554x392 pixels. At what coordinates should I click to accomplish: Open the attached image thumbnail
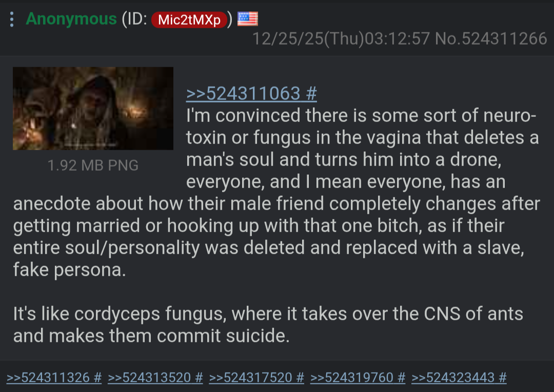pos(93,109)
